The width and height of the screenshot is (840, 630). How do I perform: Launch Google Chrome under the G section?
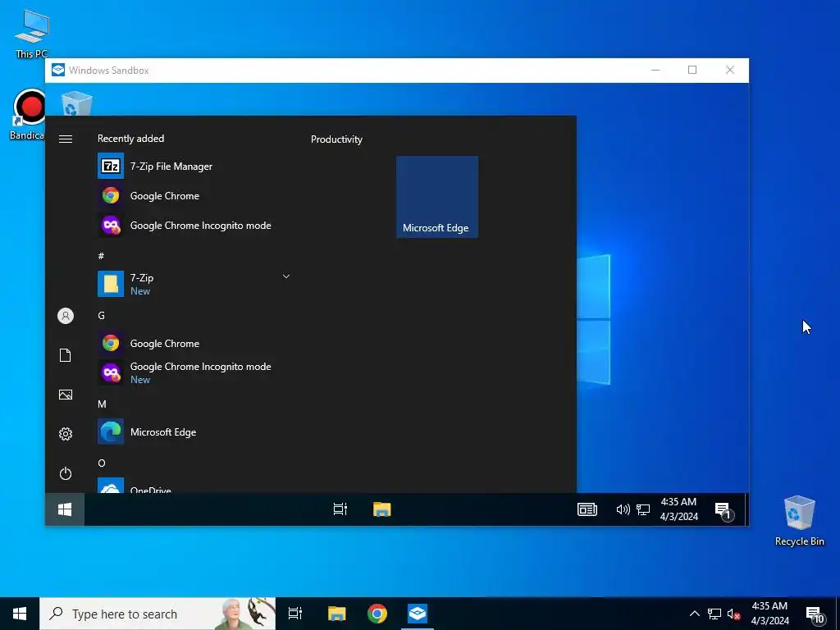pos(194,344)
